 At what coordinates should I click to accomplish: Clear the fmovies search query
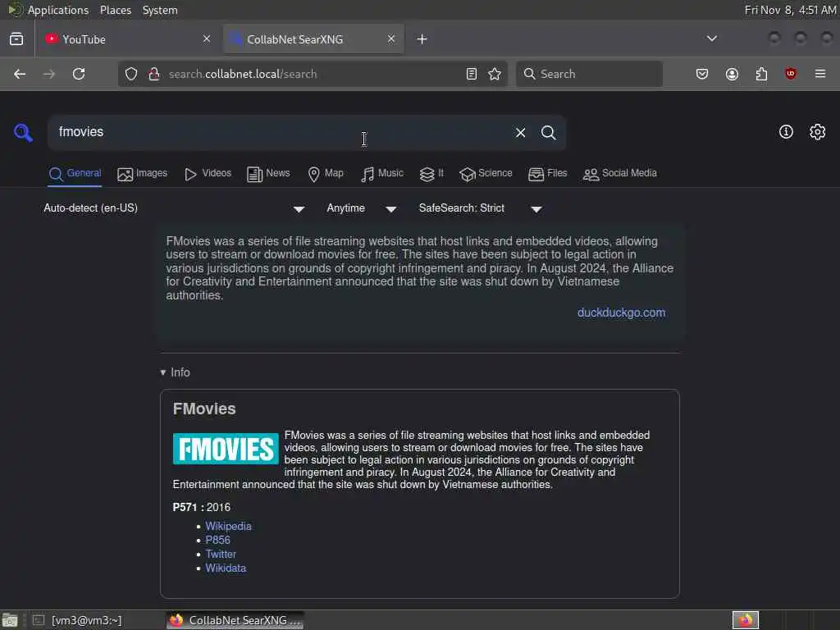520,132
